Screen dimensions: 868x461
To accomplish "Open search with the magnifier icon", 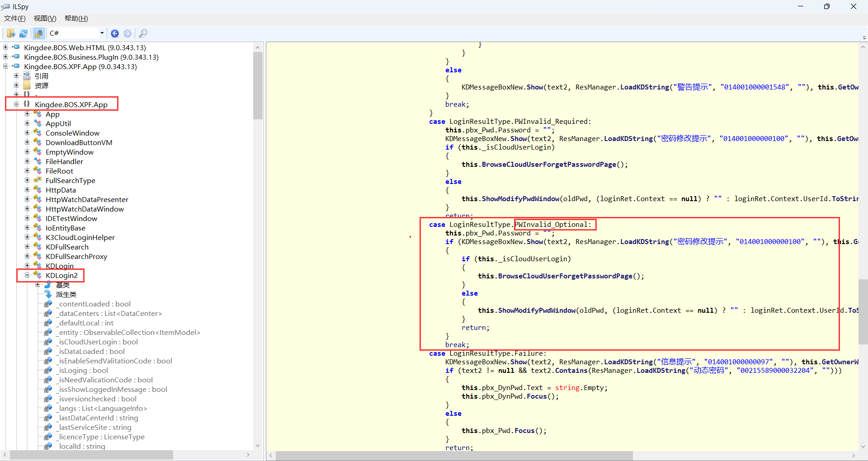I will click(x=143, y=33).
